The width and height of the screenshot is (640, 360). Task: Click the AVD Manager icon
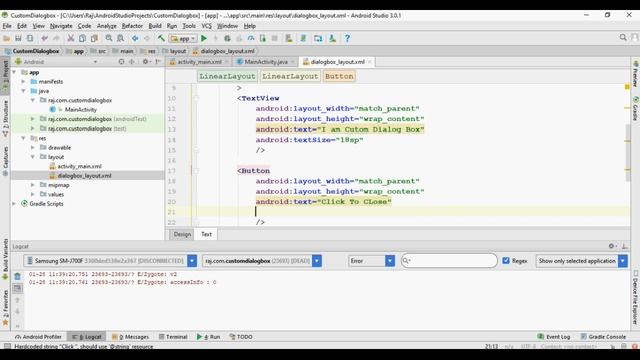[289, 38]
